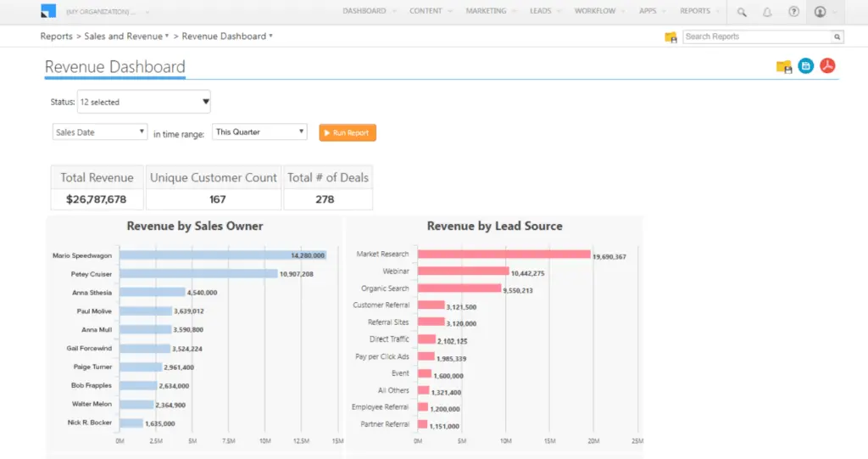Click into the Search Reports field
This screenshot has width=868, height=459.
758,36
